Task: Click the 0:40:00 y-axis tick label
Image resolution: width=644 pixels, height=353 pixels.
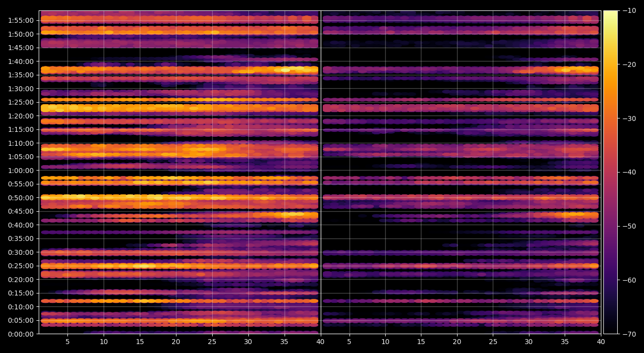Action: pos(21,225)
